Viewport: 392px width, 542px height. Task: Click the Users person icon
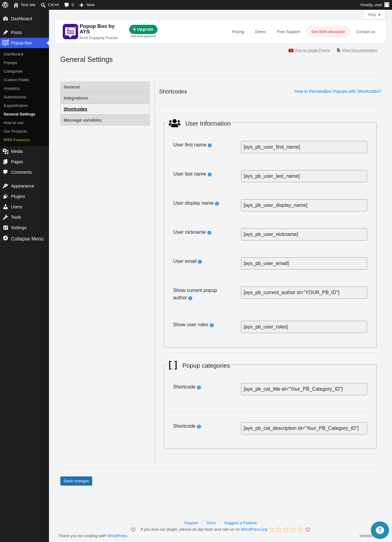pyautogui.click(x=6, y=207)
